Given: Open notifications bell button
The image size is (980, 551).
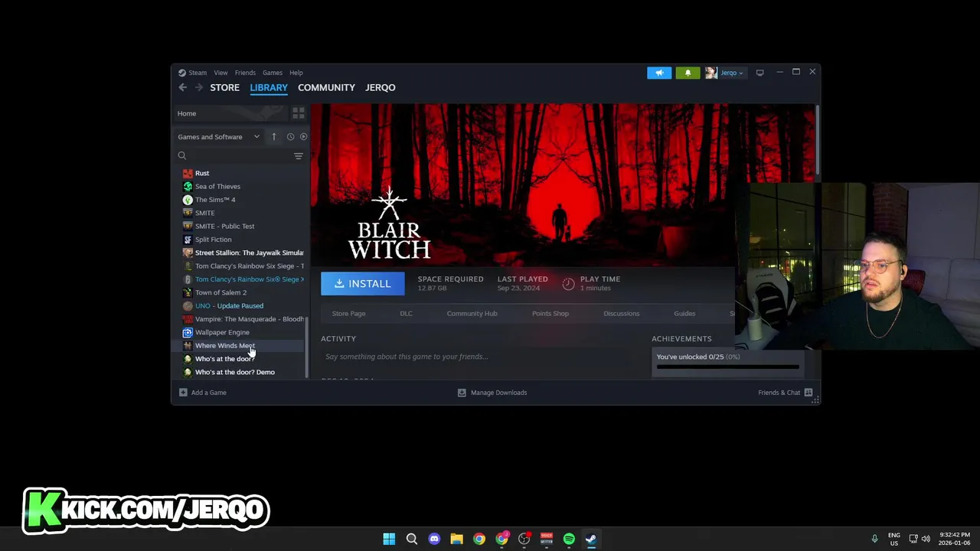Looking at the screenshot, I should (x=688, y=73).
